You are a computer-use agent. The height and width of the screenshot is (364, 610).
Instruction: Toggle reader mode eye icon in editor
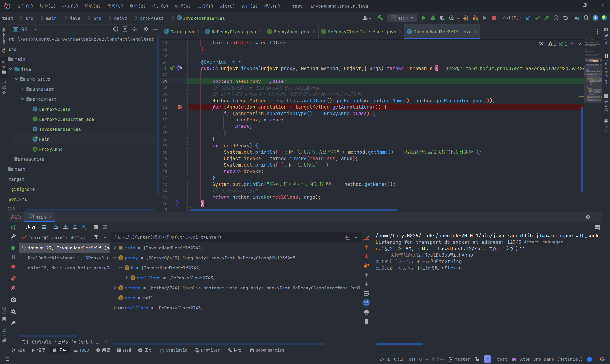541,44
